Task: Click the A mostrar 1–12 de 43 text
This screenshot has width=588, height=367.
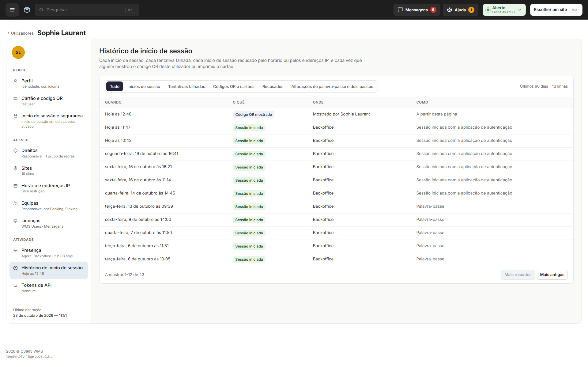Action: point(125,275)
